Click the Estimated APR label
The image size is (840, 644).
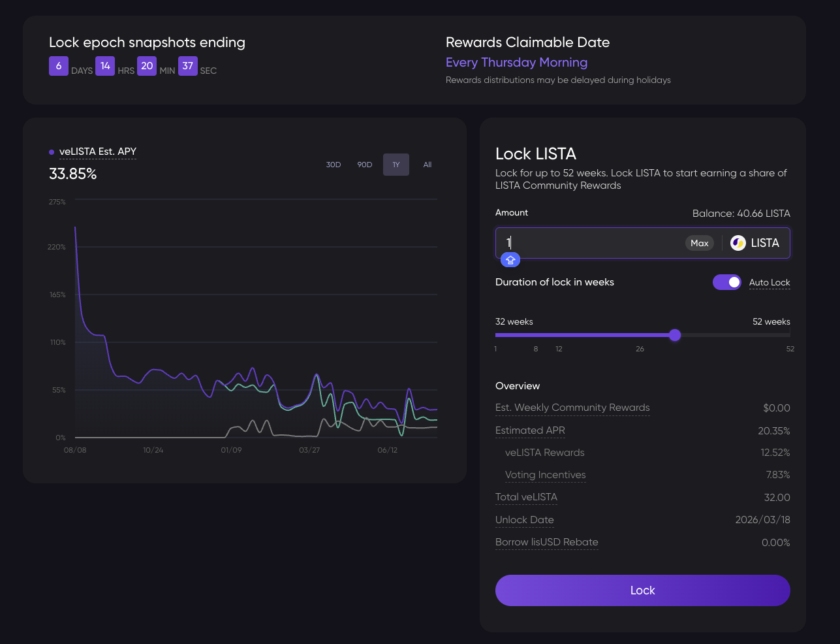[530, 430]
